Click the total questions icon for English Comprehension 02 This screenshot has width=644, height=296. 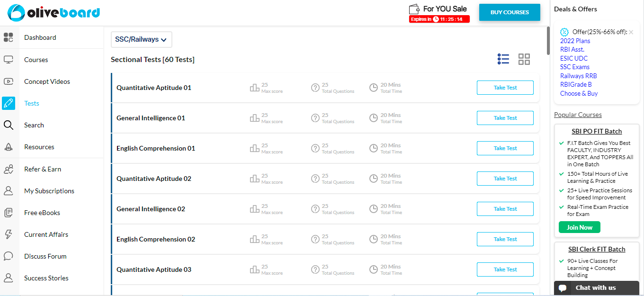[x=315, y=239]
